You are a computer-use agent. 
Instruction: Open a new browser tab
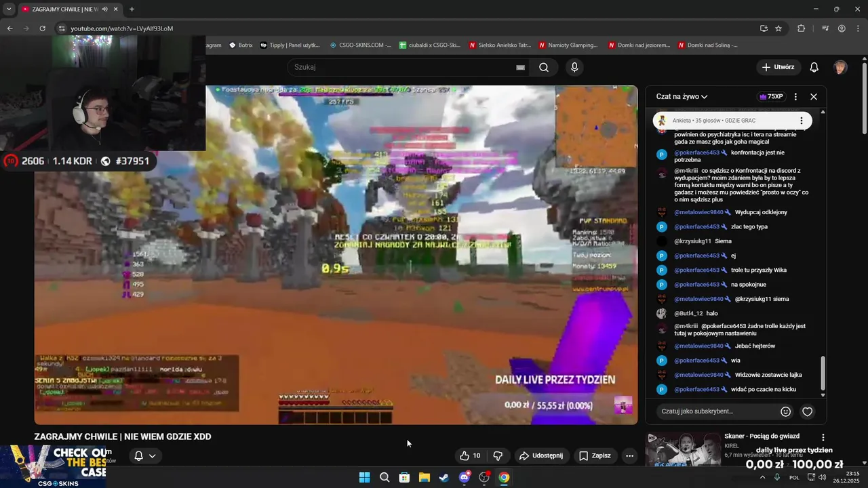click(132, 9)
